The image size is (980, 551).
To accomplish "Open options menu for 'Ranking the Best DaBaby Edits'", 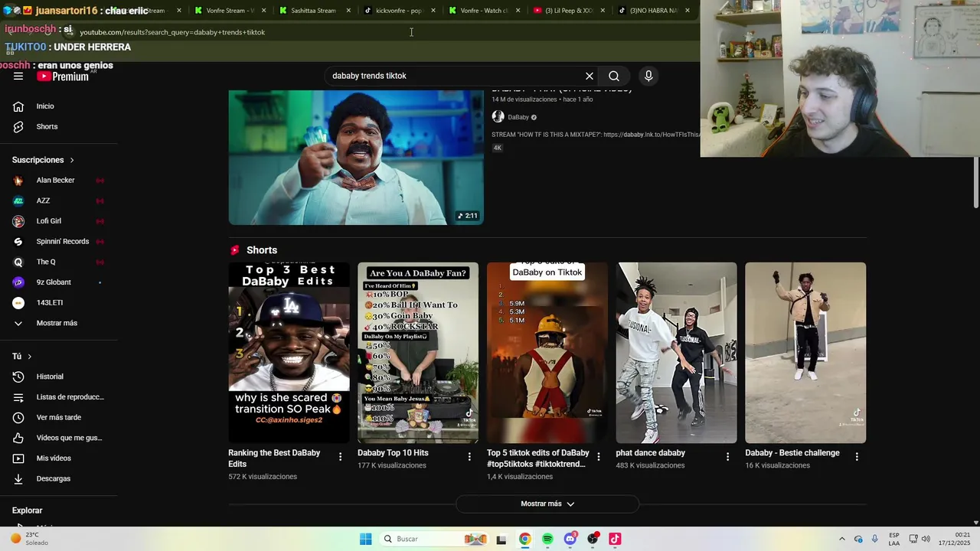I will pyautogui.click(x=341, y=457).
